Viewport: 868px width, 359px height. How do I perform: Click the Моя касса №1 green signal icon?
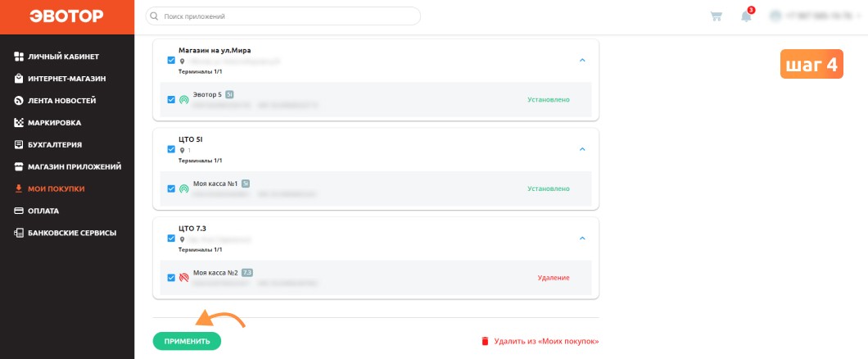coord(184,189)
